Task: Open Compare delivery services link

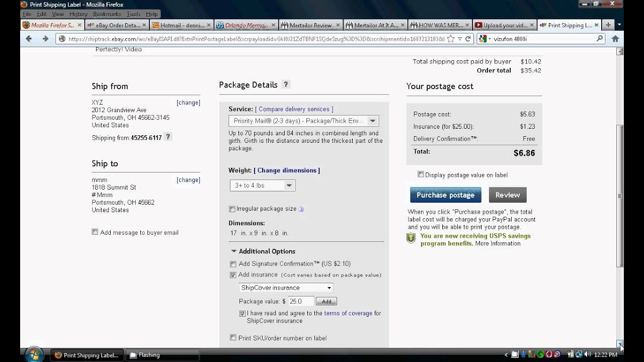Action: tap(294, 109)
